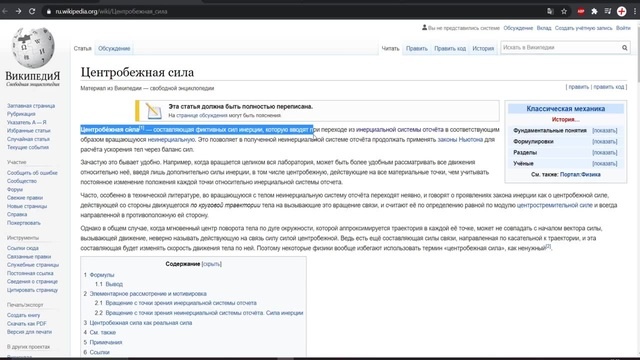
Task: Click Скачать как PDF link
Action: click(x=26, y=324)
